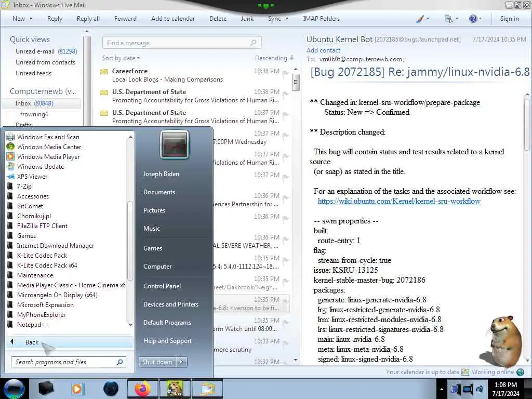Open the Chomikuj.pl folder
Image resolution: width=532 pixels, height=399 pixels.
pos(34,216)
